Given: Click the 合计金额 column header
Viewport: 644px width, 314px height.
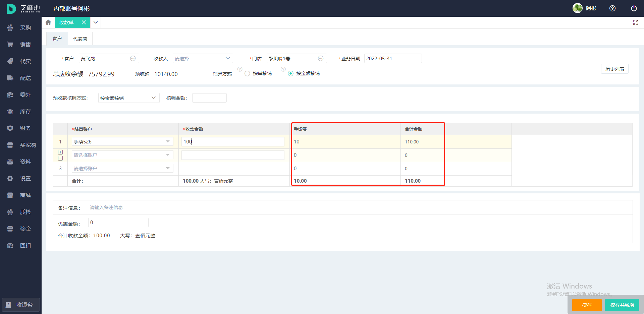Looking at the screenshot, I should click(x=456, y=129).
